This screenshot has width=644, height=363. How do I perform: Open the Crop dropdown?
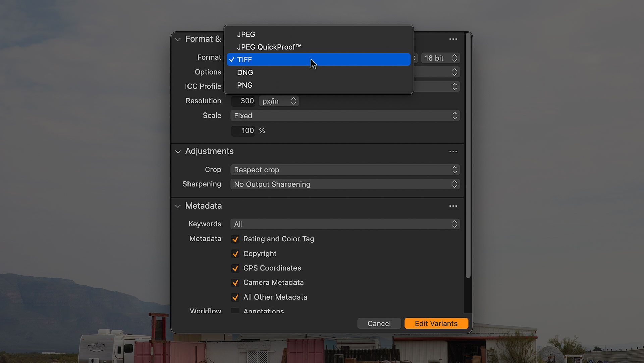tap(345, 170)
